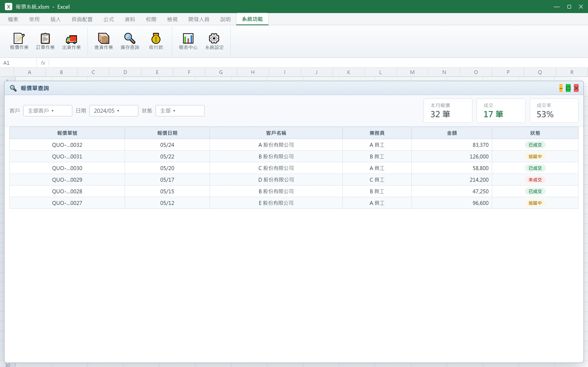
Task: Open the 開發人員 ribbon tab
Action: 199,19
